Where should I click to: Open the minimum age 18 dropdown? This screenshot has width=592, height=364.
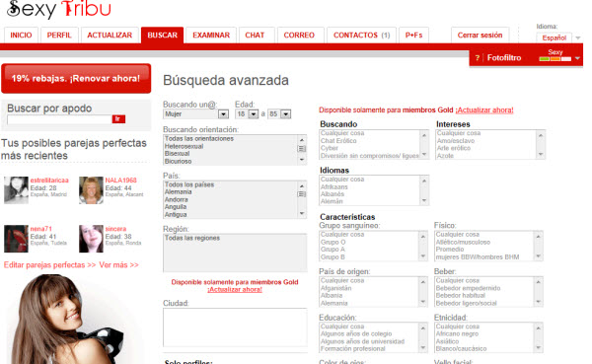(246, 114)
